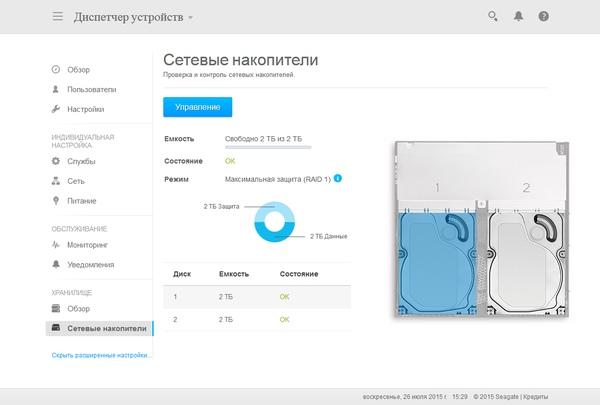The width and height of the screenshot is (600, 405).
Task: Click the Состояние column header
Action: 299,274
